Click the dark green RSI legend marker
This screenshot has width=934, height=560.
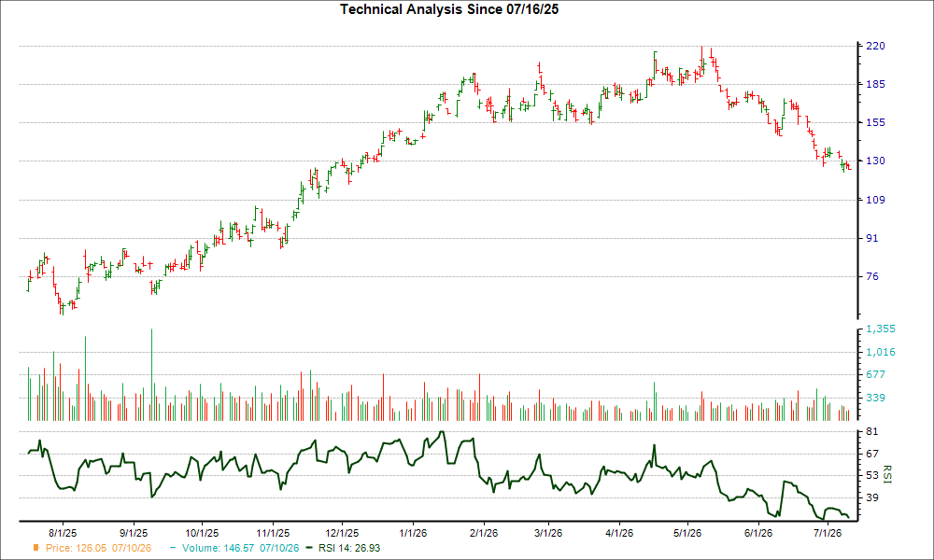click(308, 548)
